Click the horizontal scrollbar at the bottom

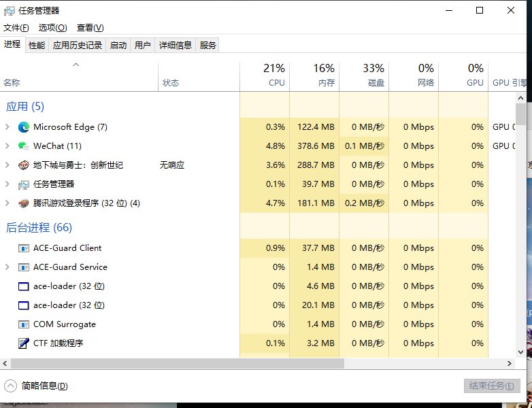(x=170, y=364)
